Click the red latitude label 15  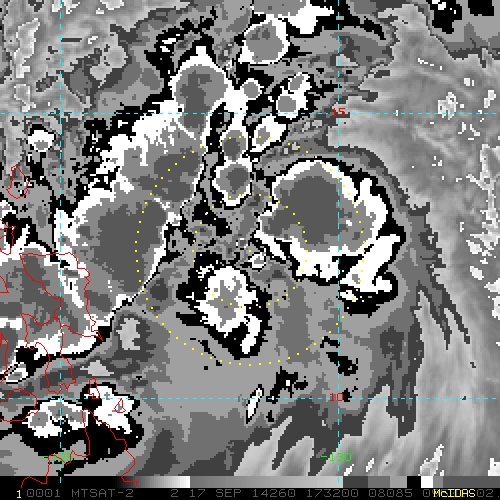pos(339,112)
